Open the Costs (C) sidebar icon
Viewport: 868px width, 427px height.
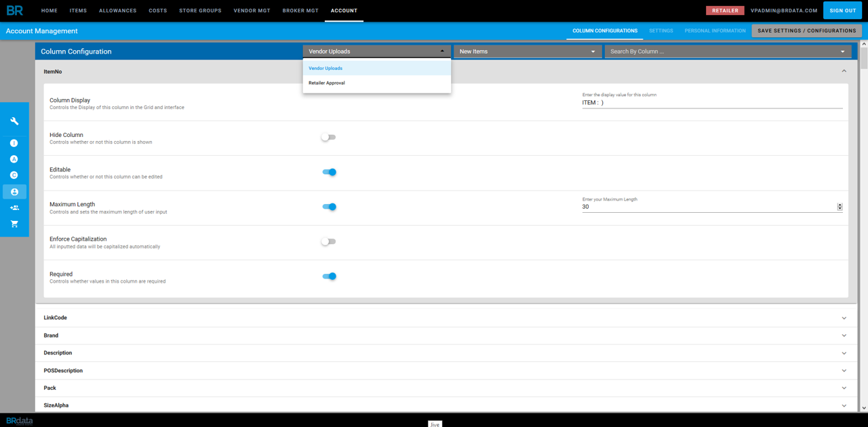click(14, 176)
